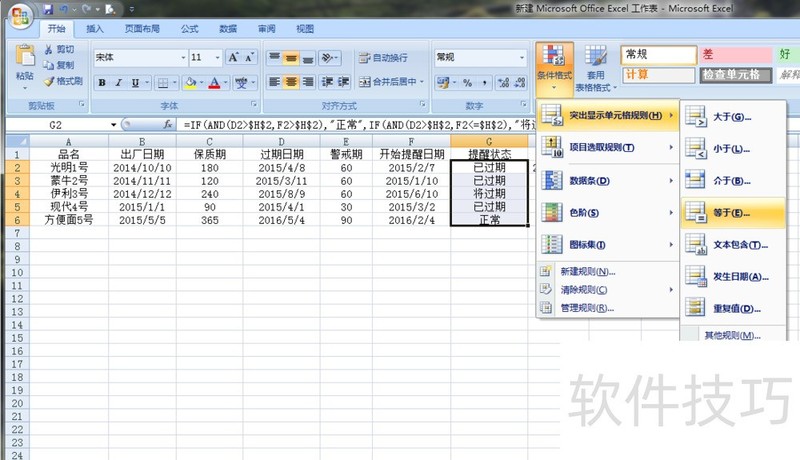
Task: Open the font size dropdown
Action: 217,58
